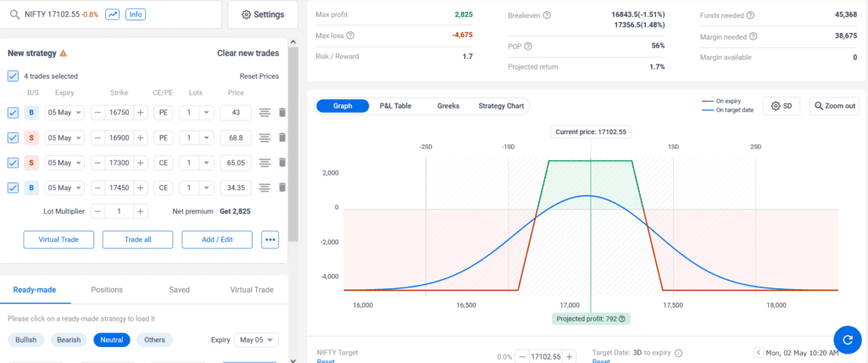Click Reset Prices
Viewport: 868px width, 363px height.
pos(259,76)
